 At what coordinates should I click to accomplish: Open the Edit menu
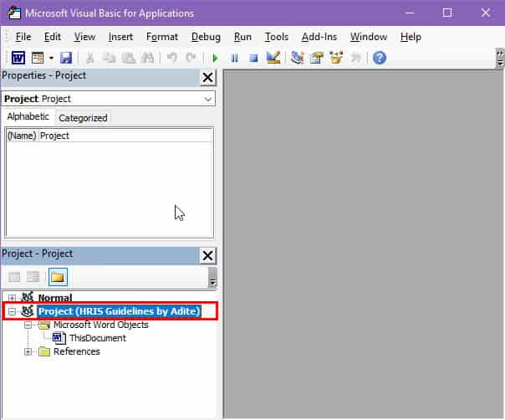coord(53,37)
